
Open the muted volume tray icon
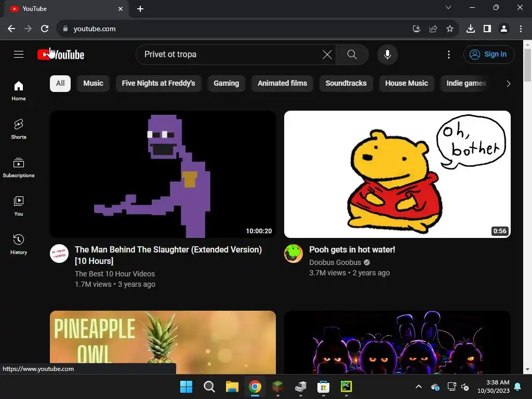click(x=465, y=387)
